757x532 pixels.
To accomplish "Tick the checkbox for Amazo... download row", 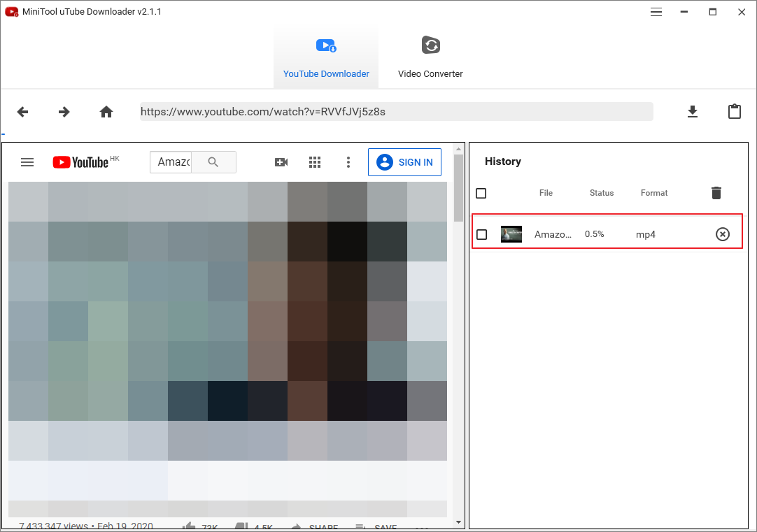I will point(482,234).
